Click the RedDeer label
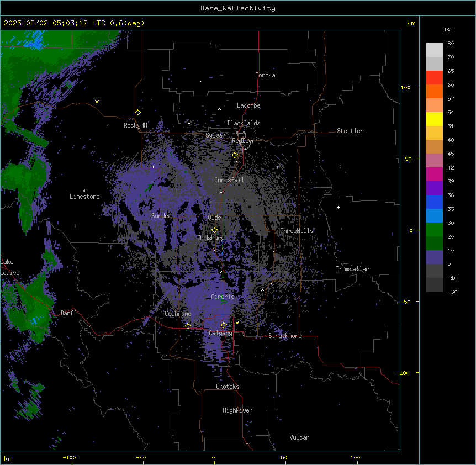 tap(243, 141)
